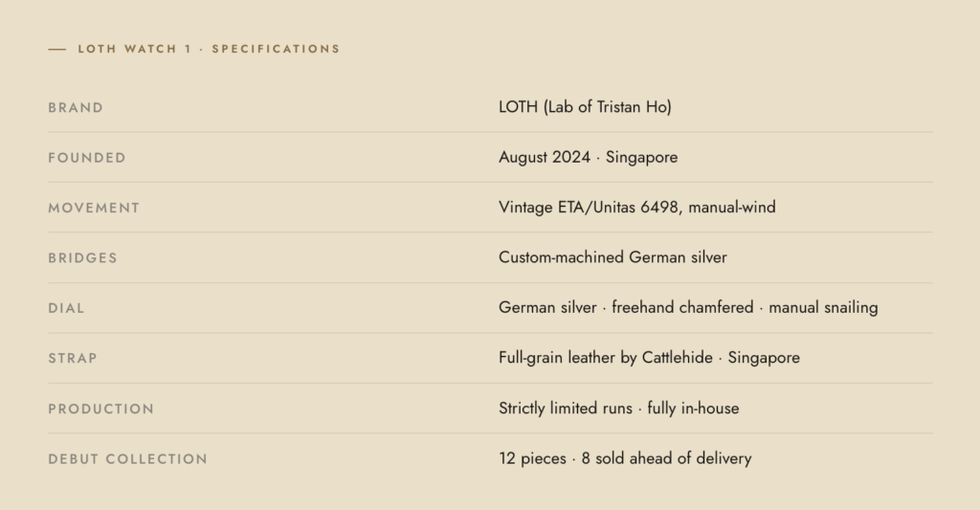This screenshot has width=980, height=510.
Task: Select the BRIDGES row label
Action: (82, 258)
